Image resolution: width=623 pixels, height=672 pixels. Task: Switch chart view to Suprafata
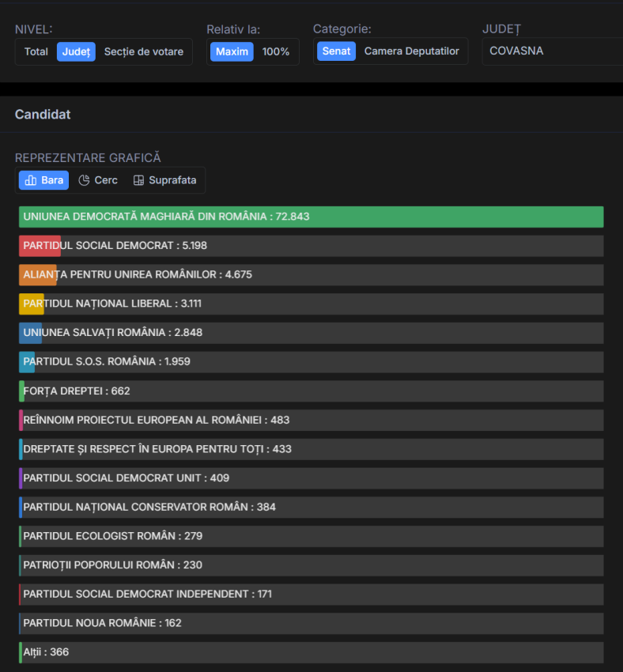tap(165, 180)
